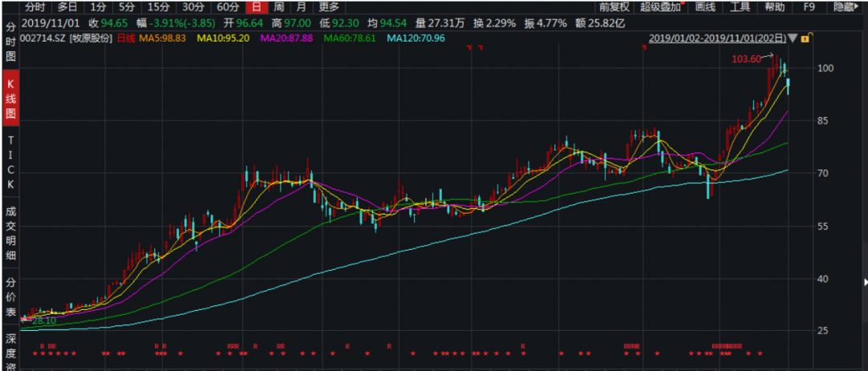868x371 pixels.
Task: Click the F9 button
Action: (x=809, y=7)
